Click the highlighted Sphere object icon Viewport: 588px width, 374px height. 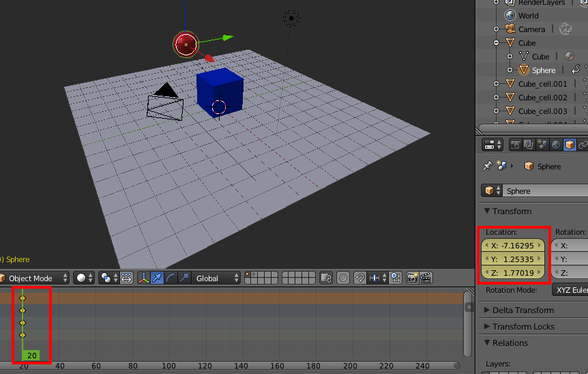click(x=523, y=70)
